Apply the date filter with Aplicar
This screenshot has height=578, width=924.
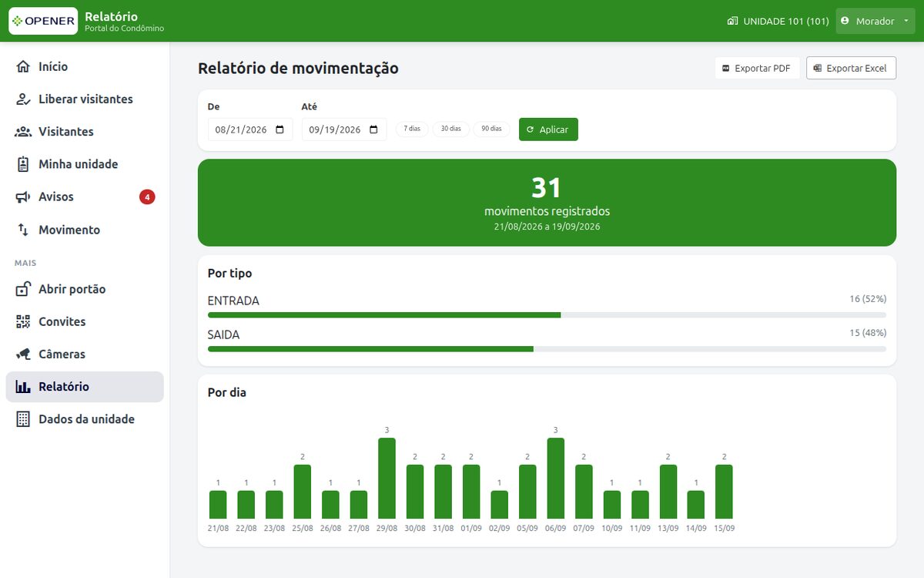(548, 129)
